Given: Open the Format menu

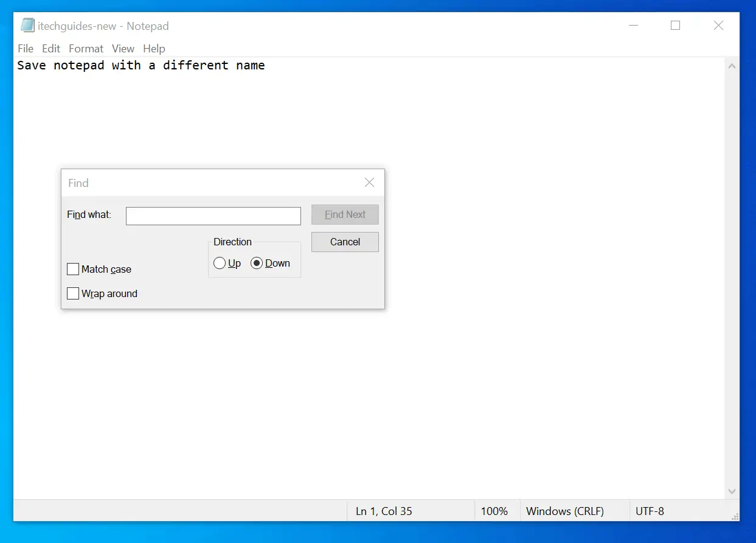Looking at the screenshot, I should tap(86, 49).
